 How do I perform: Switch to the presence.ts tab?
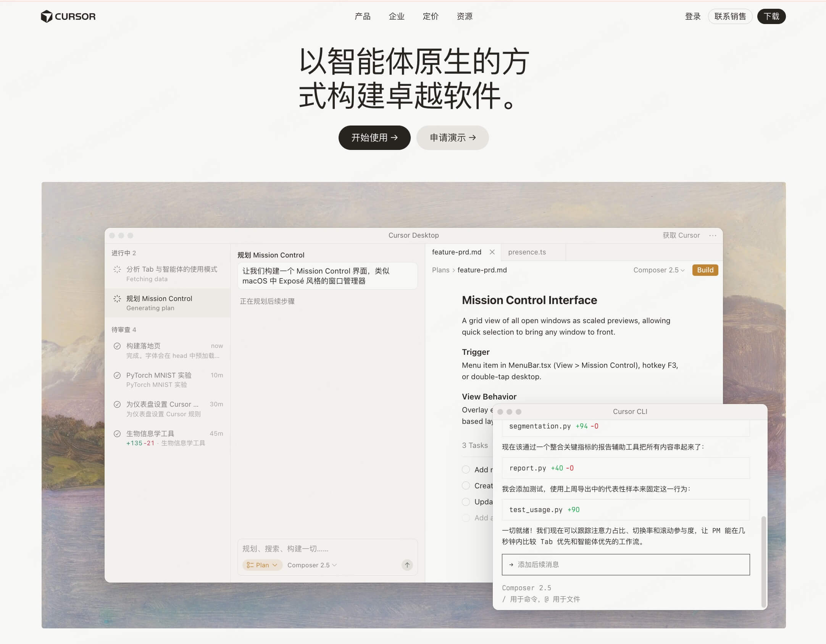click(527, 252)
